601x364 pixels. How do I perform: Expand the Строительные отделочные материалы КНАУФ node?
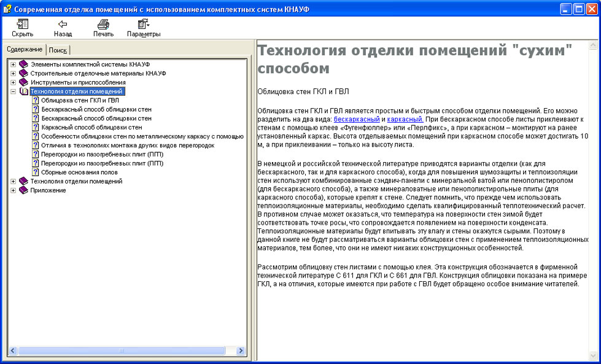coord(13,74)
